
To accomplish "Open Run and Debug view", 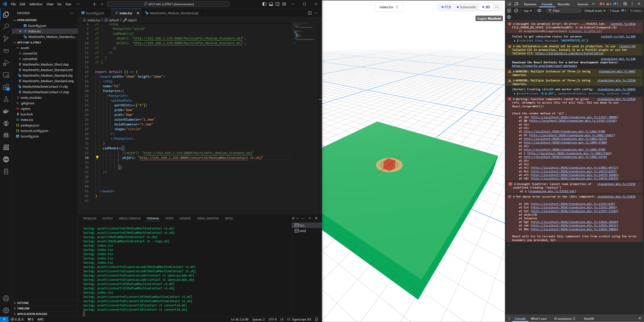I will click(x=6, y=63).
